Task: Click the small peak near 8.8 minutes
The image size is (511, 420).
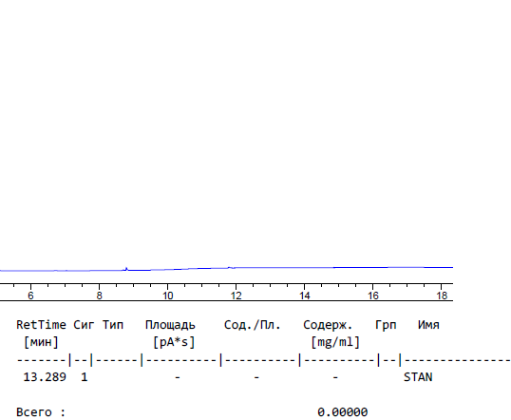Action: click(126, 269)
